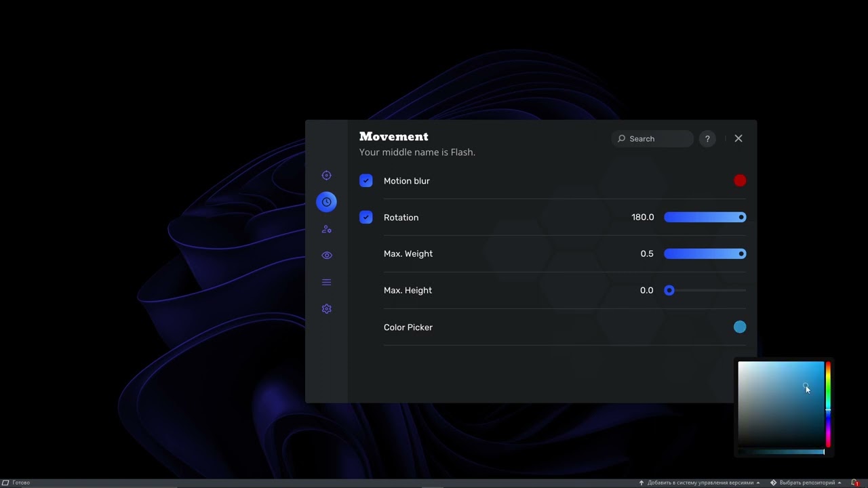
Task: Click the Movement heading
Action: [x=394, y=137]
